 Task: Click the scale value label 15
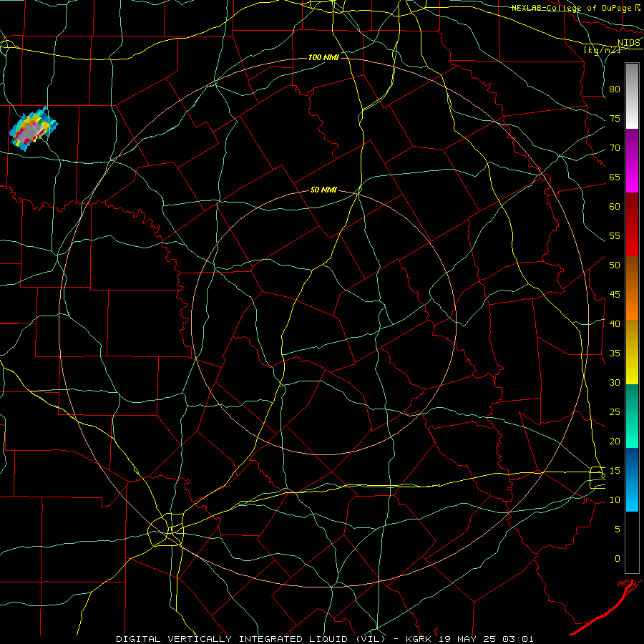(615, 470)
